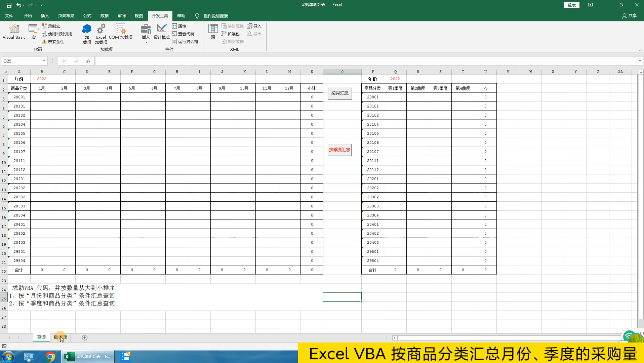
Task: Click the monthly summary macro button
Action: 340,93
